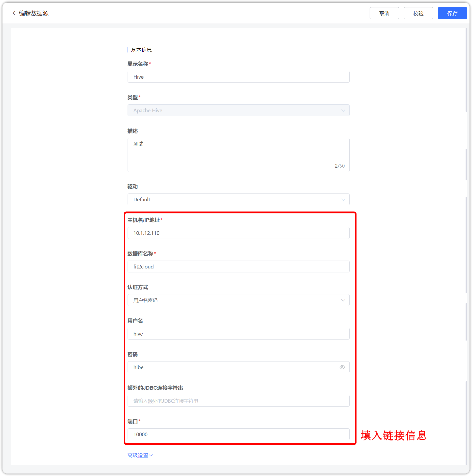Image resolution: width=472 pixels, height=476 pixels.
Task: Click the 主机名/IP地址 label
Action: (x=144, y=220)
